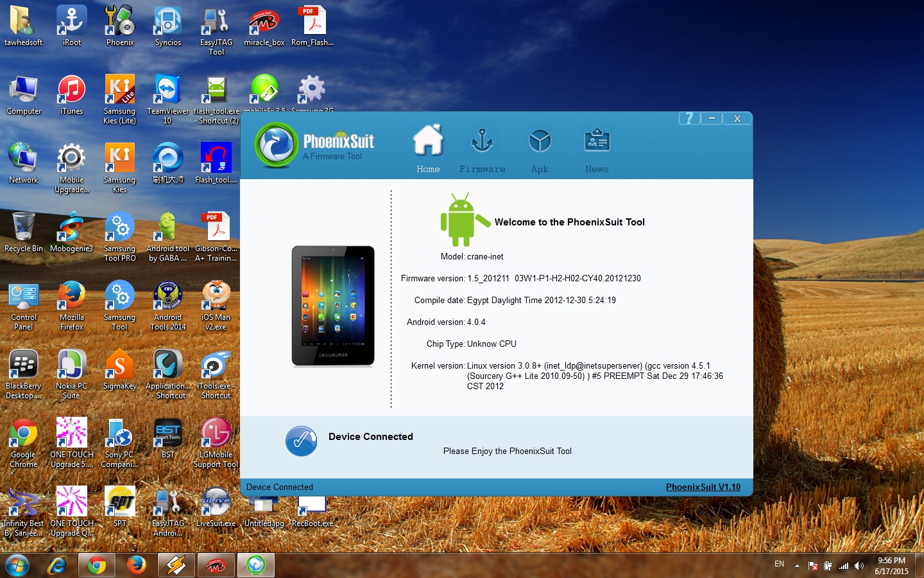This screenshot has width=924, height=578.
Task: Open the iTunes desktop icon
Action: (72, 96)
